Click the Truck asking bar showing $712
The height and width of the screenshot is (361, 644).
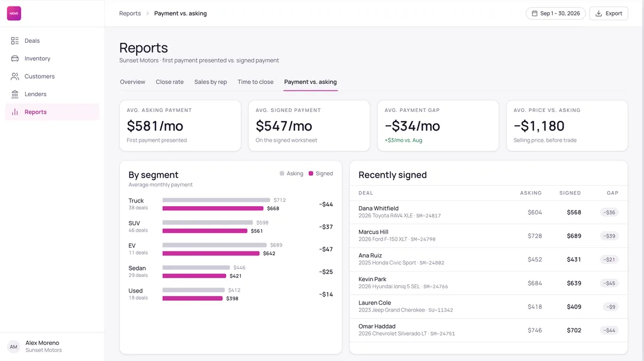click(216, 200)
